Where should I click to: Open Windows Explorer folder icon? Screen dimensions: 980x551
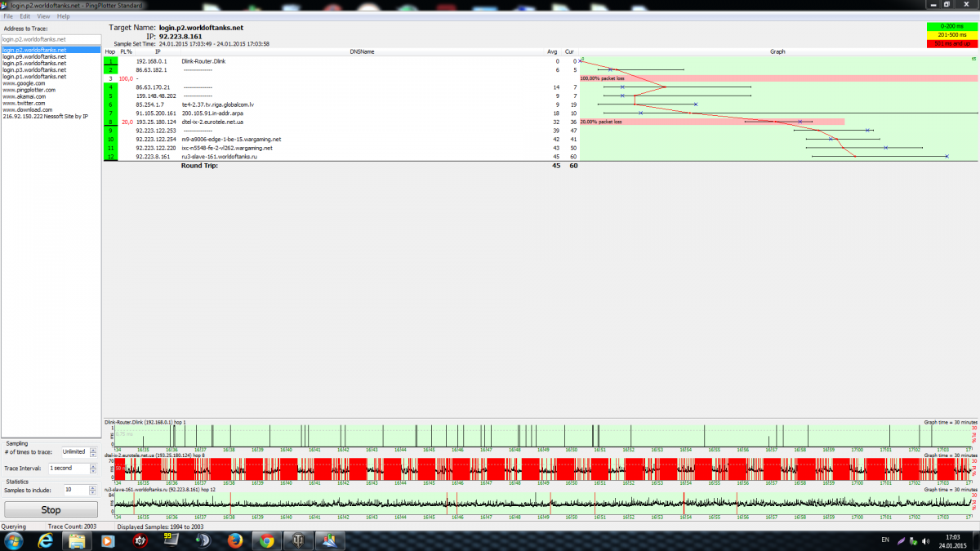click(x=76, y=540)
